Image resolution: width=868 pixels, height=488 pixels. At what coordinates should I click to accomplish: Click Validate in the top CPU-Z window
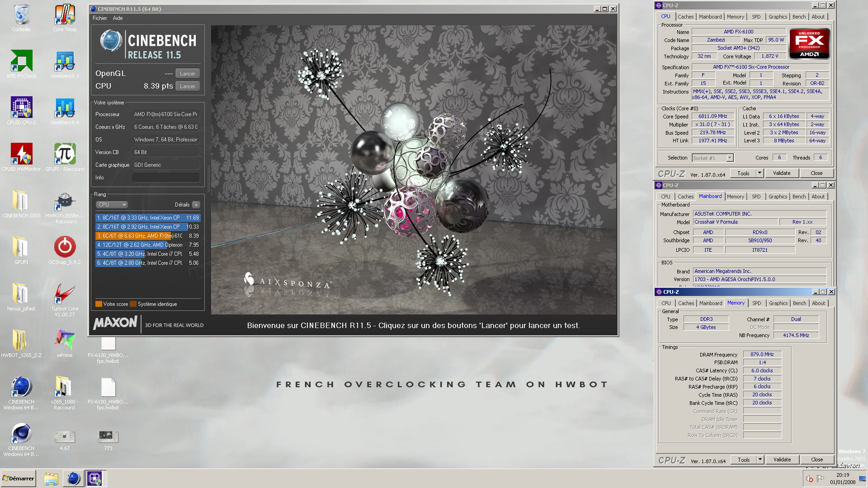(782, 173)
